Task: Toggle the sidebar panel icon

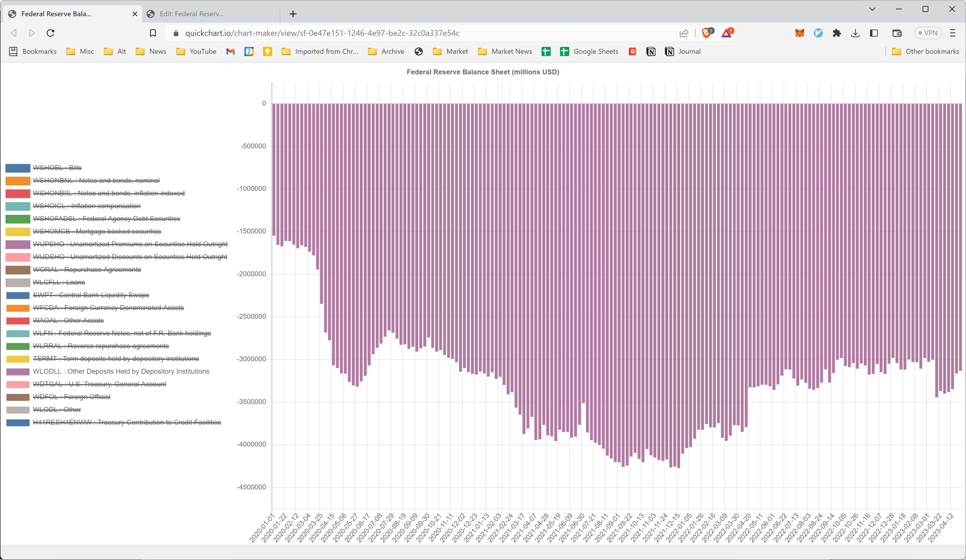Action: click(x=874, y=33)
